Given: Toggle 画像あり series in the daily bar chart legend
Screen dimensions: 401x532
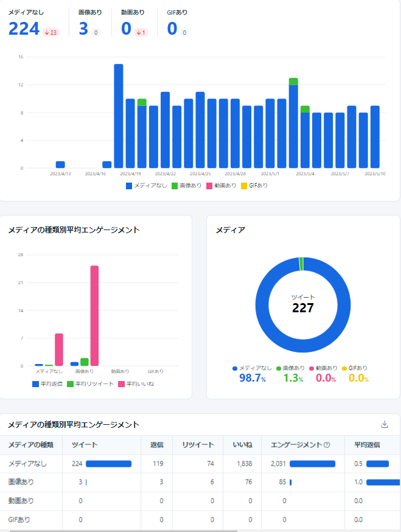Looking at the screenshot, I should tap(188, 185).
